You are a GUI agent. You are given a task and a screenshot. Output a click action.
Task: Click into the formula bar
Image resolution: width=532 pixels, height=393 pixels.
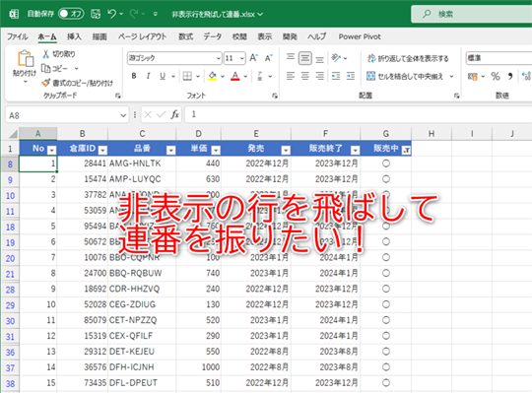(x=359, y=114)
